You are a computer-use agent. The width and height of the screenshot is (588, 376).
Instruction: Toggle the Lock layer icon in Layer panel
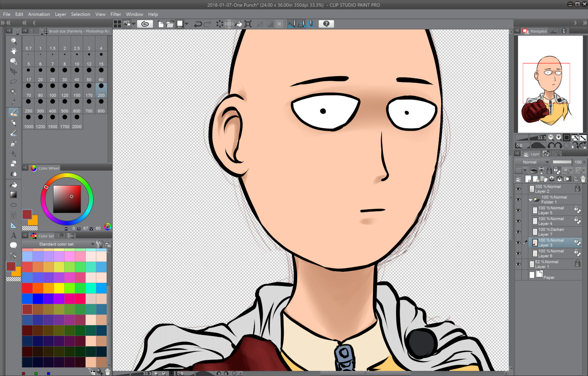point(549,170)
